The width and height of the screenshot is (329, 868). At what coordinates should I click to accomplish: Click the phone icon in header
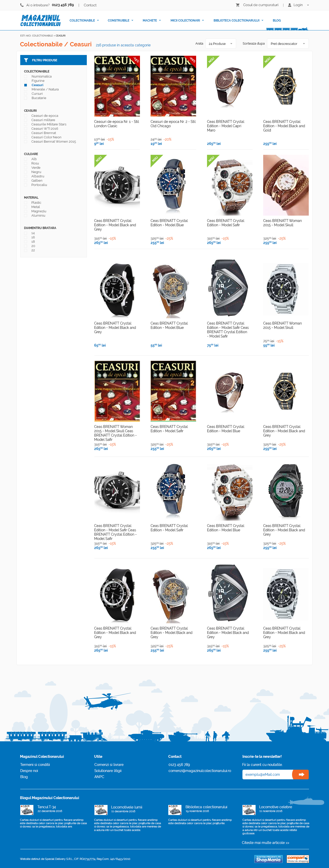point(22,5)
